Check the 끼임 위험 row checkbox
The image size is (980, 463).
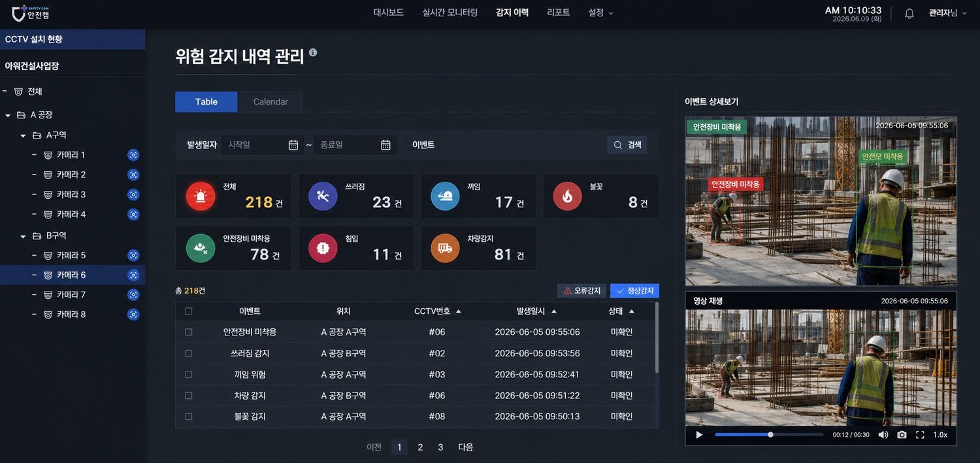(x=189, y=374)
